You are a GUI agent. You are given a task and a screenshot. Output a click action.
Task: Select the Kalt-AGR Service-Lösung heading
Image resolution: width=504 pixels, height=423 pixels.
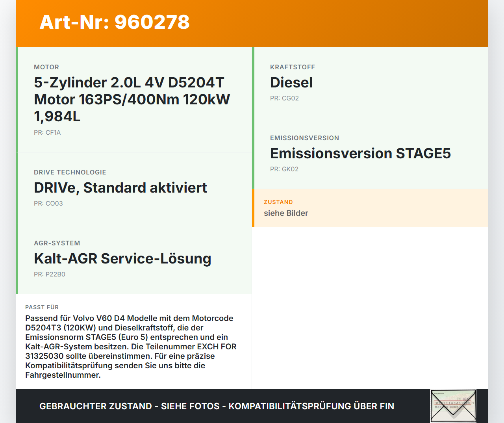pos(122,259)
